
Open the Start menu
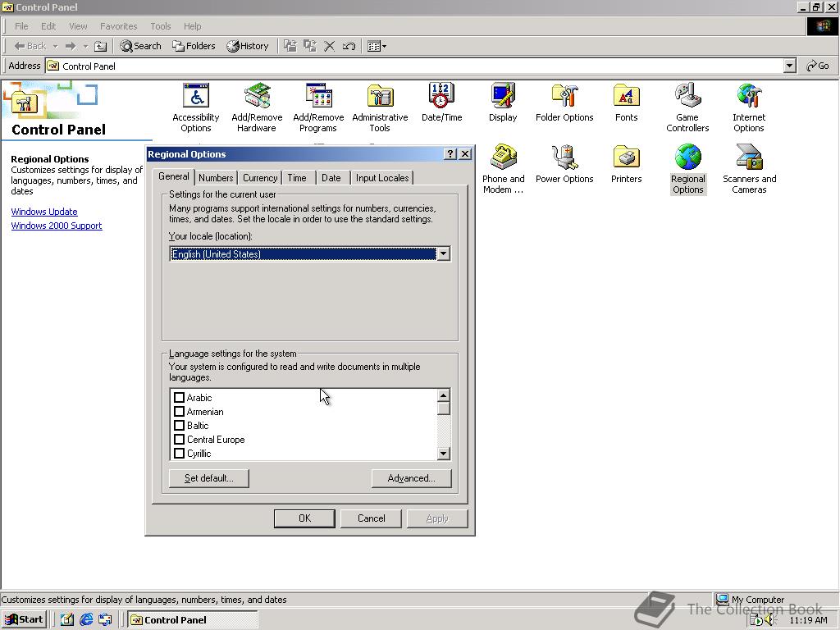tap(24, 620)
